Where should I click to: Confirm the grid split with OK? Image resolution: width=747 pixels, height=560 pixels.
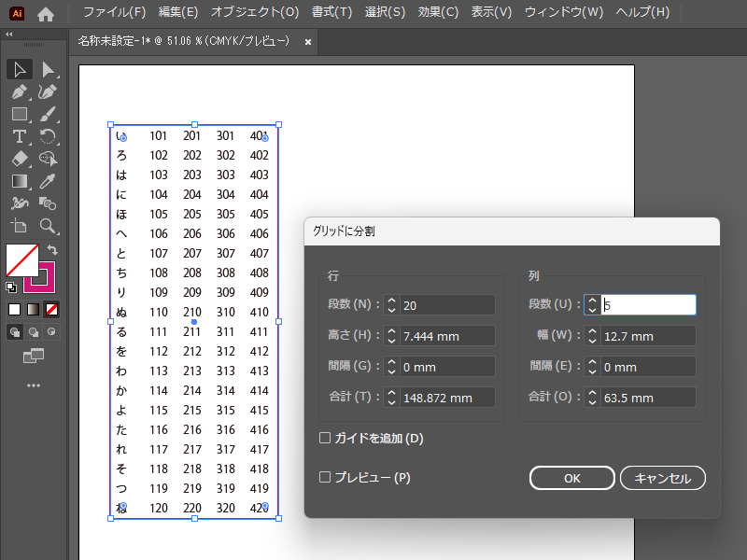pyautogui.click(x=571, y=477)
